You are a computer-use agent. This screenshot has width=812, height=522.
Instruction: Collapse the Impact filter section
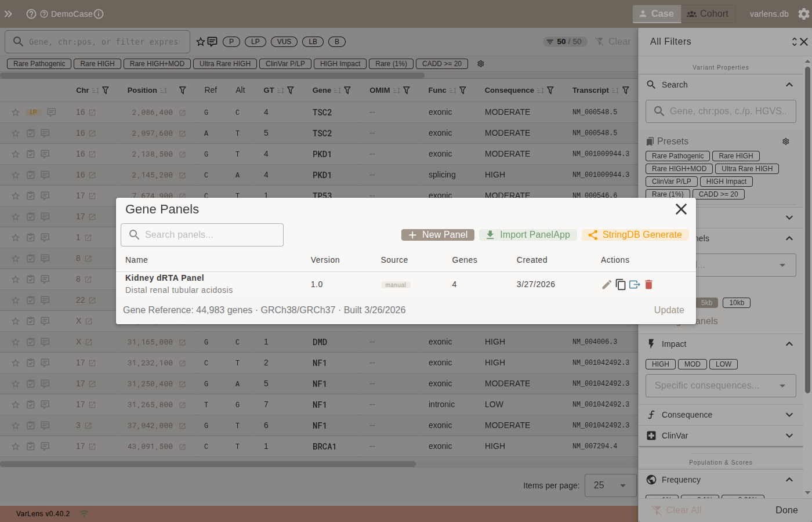789,344
